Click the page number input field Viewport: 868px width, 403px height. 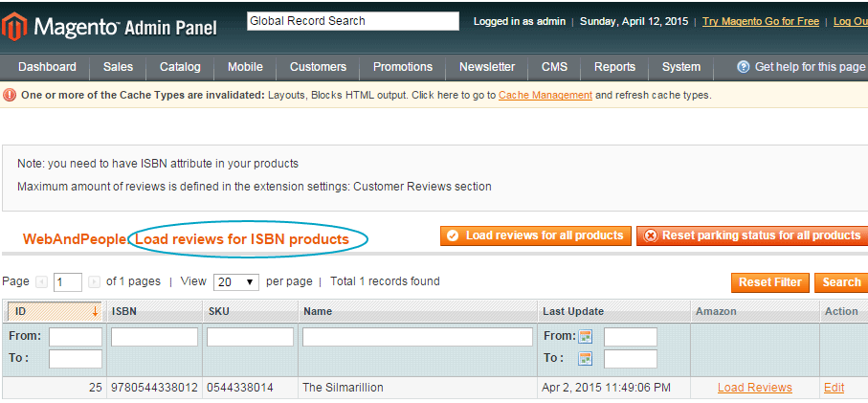click(68, 282)
